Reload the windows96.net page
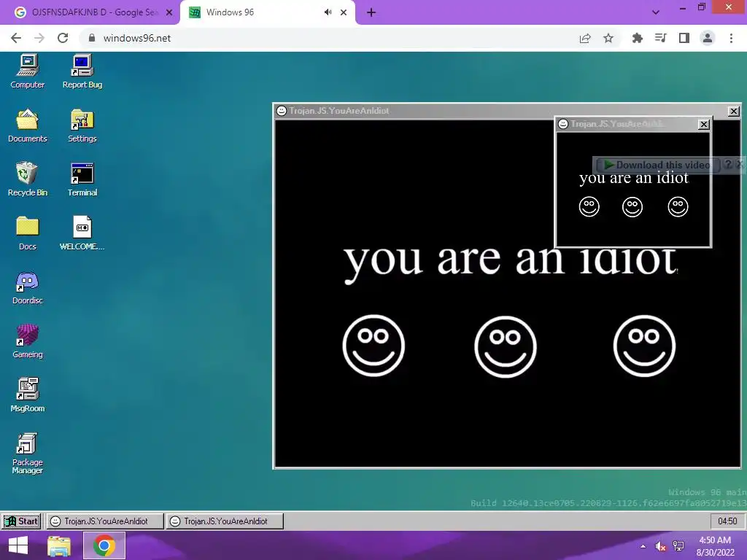This screenshot has height=560, width=747. [63, 38]
